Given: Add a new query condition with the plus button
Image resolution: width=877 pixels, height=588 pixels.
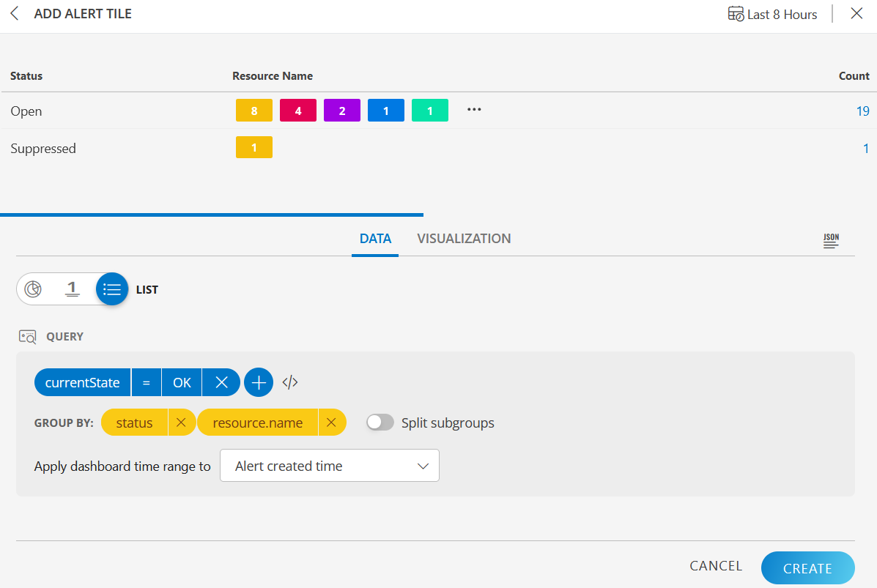Looking at the screenshot, I should 259,382.
